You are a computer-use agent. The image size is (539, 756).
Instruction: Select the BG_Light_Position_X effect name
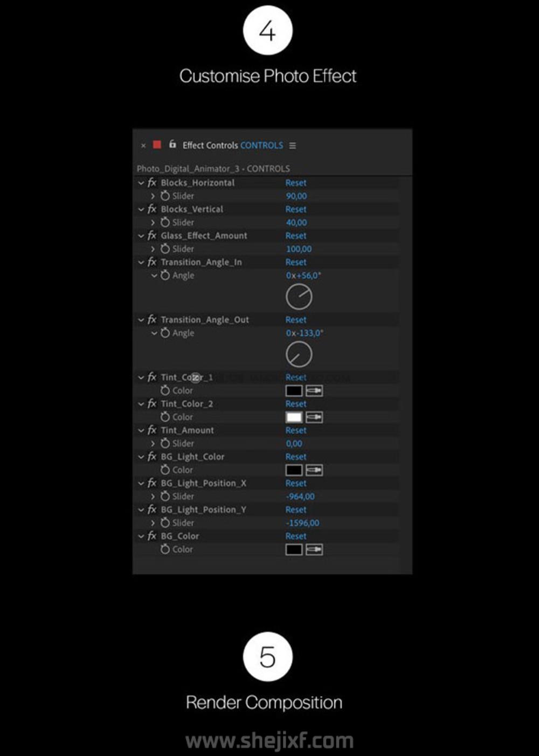point(203,483)
